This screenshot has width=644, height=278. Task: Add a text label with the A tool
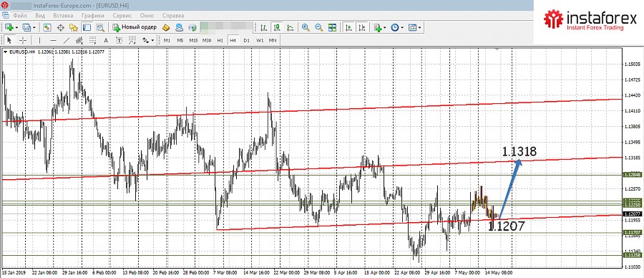pos(106,40)
